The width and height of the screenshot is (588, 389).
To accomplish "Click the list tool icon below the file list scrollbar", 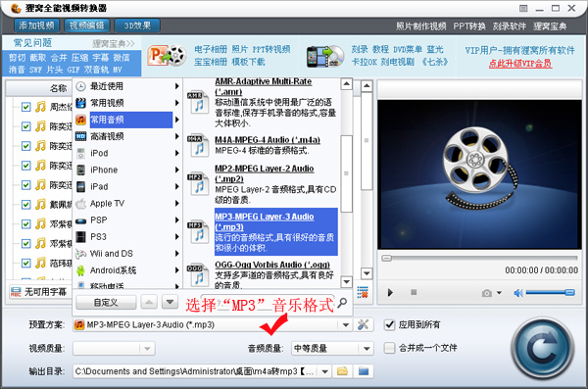I will pos(363,292).
